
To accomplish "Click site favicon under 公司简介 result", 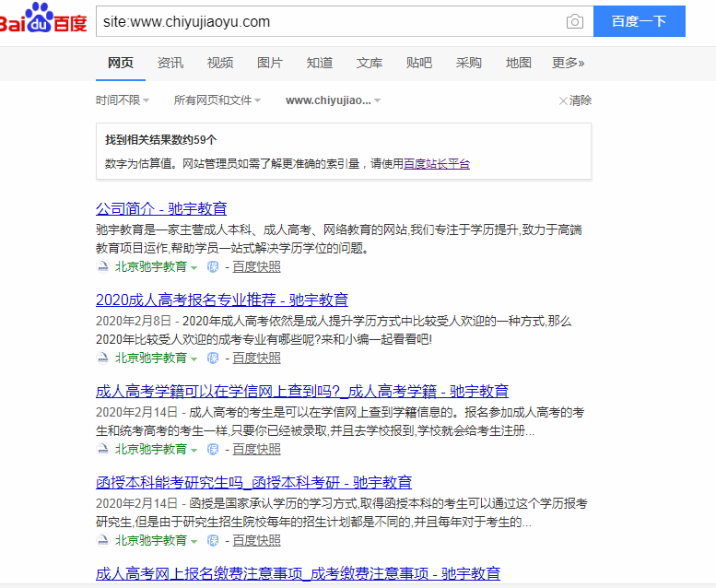I will (x=103, y=267).
